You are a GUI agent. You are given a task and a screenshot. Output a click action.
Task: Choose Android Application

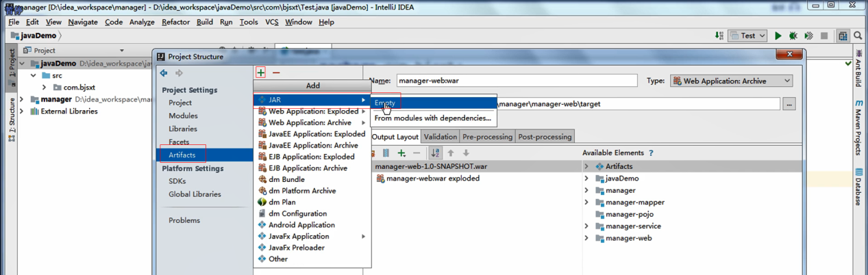coord(312,224)
